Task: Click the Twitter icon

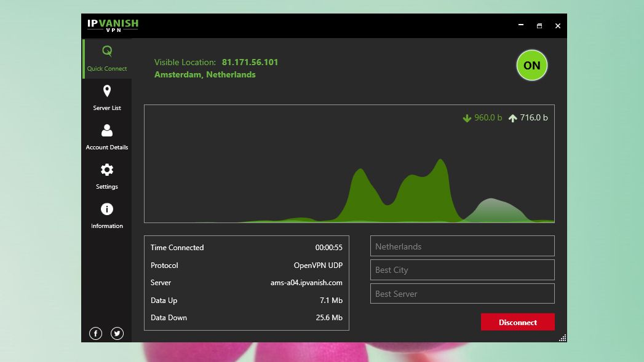Action: [x=117, y=333]
